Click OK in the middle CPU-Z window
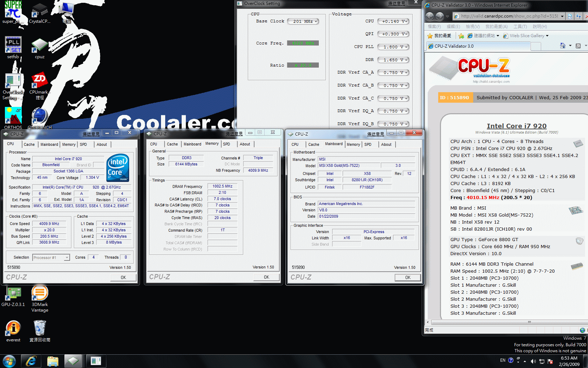This screenshot has height=368, width=588. [266, 277]
